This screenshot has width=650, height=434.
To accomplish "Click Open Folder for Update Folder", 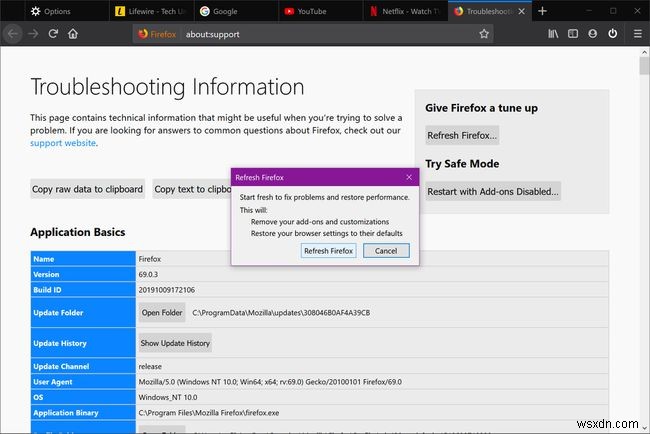I will click(x=162, y=313).
